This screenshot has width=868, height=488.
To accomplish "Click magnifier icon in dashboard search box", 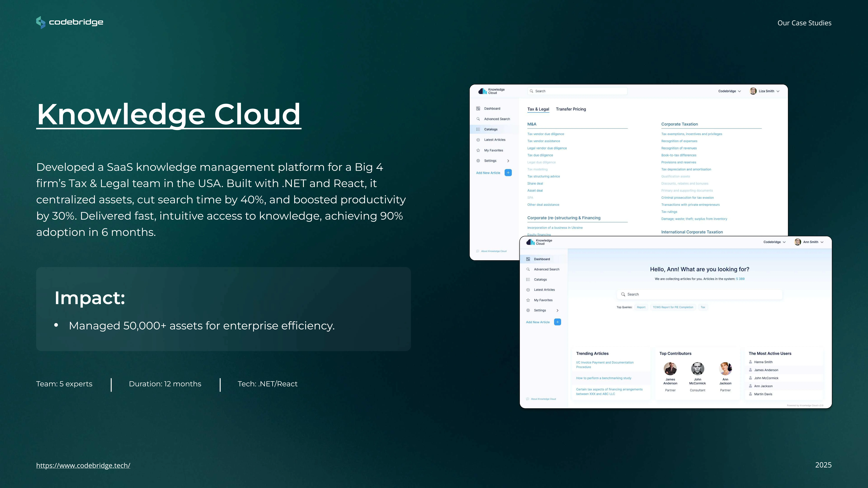I will (623, 294).
